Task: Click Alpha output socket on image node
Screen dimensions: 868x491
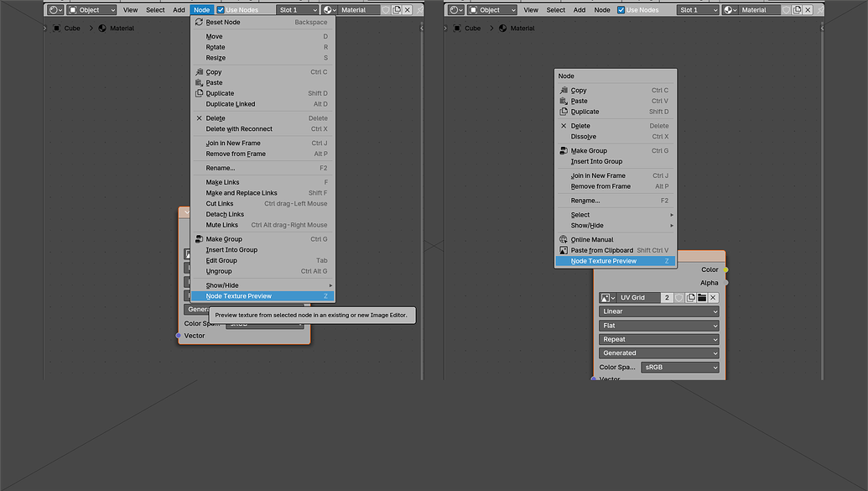Action: (725, 283)
